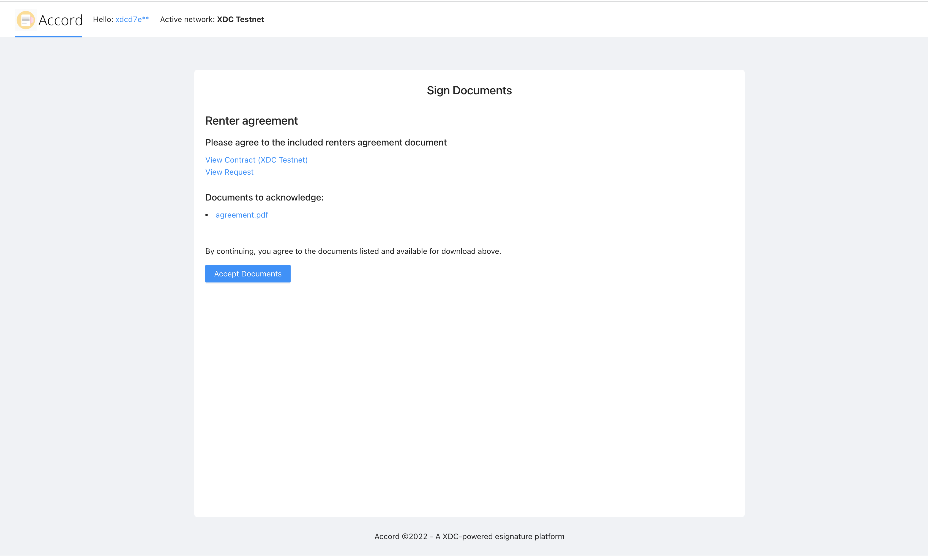
Task: Click the 'By continuing' disclaimer text
Action: (x=353, y=251)
